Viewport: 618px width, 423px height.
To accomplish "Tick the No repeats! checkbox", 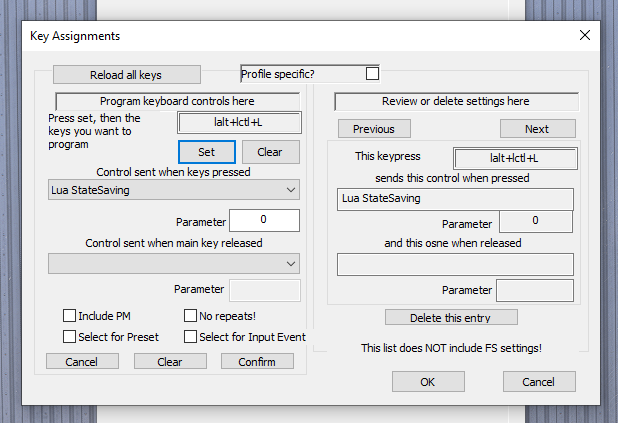I will click(x=190, y=316).
